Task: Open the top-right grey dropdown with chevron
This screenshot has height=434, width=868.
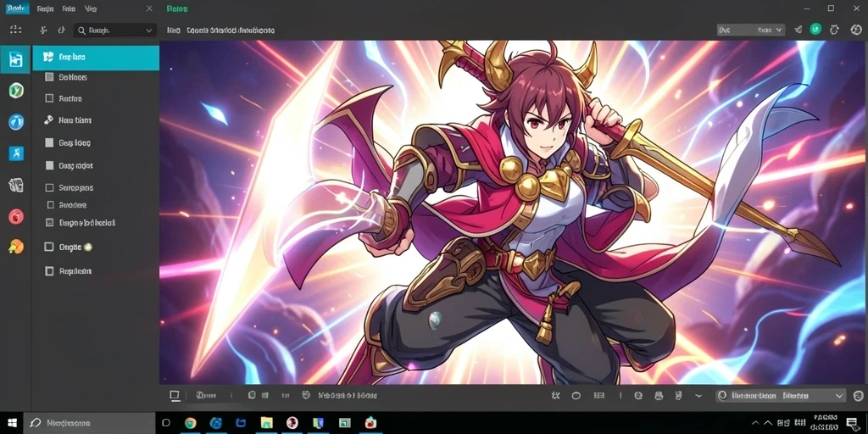Action: (x=751, y=30)
